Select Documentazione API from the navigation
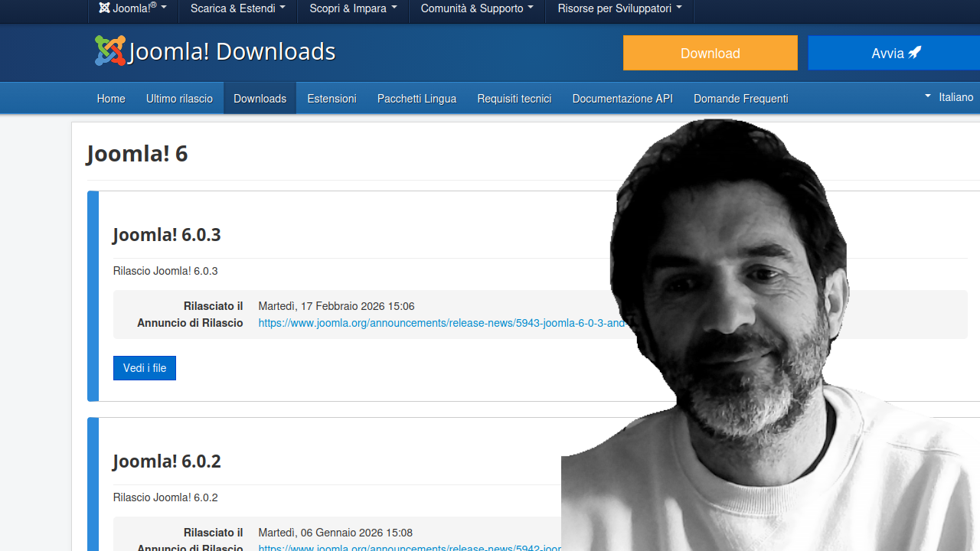Screen dimensions: 980x551 click(622, 98)
